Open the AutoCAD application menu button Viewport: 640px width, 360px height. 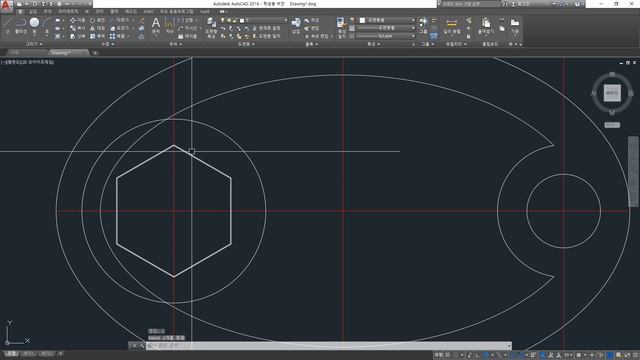pos(6,6)
